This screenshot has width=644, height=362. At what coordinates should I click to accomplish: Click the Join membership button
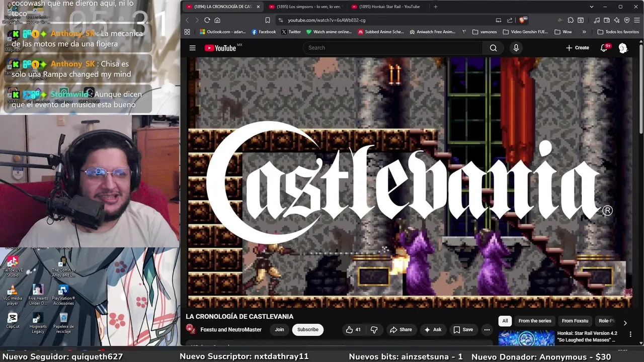pos(279,330)
